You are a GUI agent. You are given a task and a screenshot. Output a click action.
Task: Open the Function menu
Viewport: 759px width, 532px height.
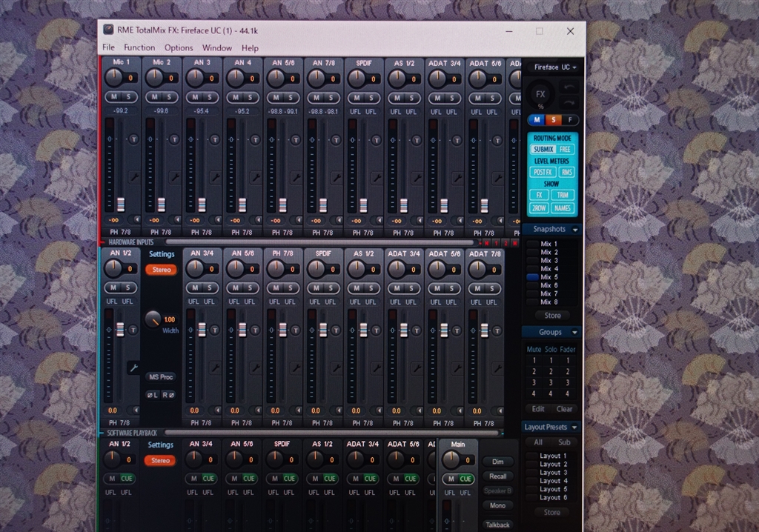[139, 47]
